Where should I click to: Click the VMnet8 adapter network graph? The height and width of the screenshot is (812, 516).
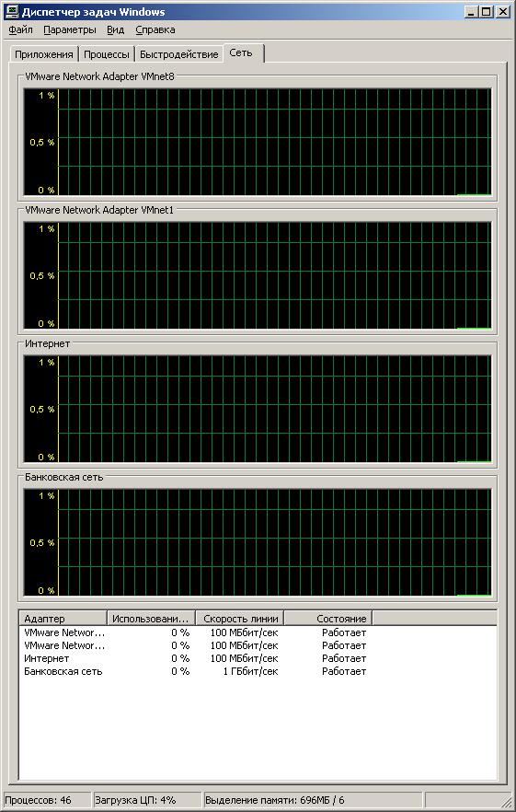pos(258,142)
